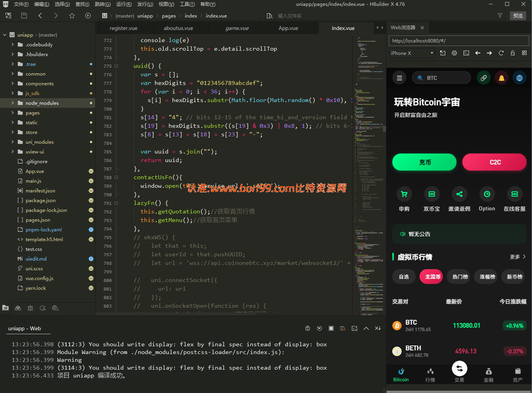532x393 pixels.
Task: Switch to the game.vue tab
Action: pos(237,28)
